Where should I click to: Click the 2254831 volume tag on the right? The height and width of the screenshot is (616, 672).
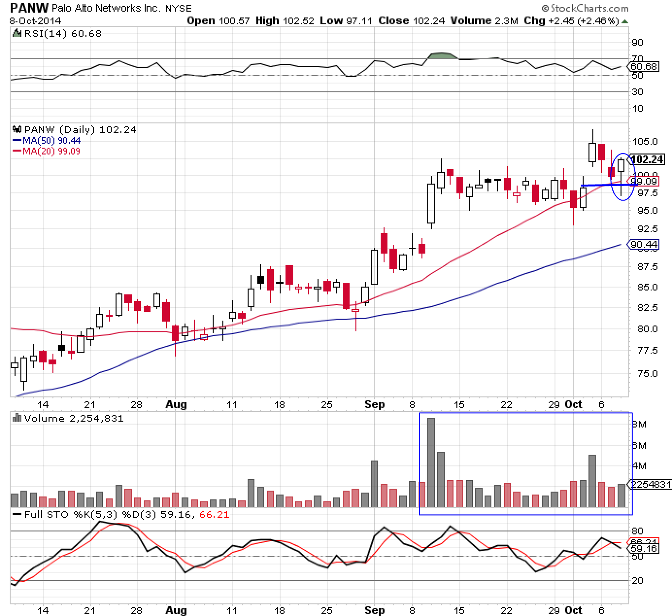point(651,484)
